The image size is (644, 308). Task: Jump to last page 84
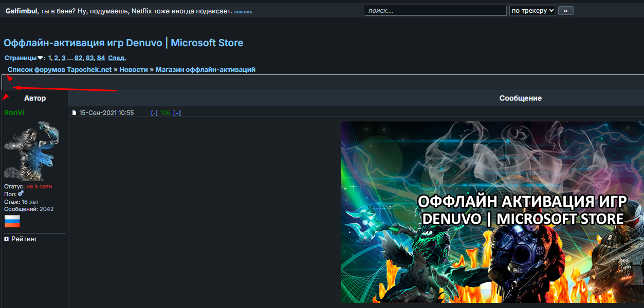101,58
